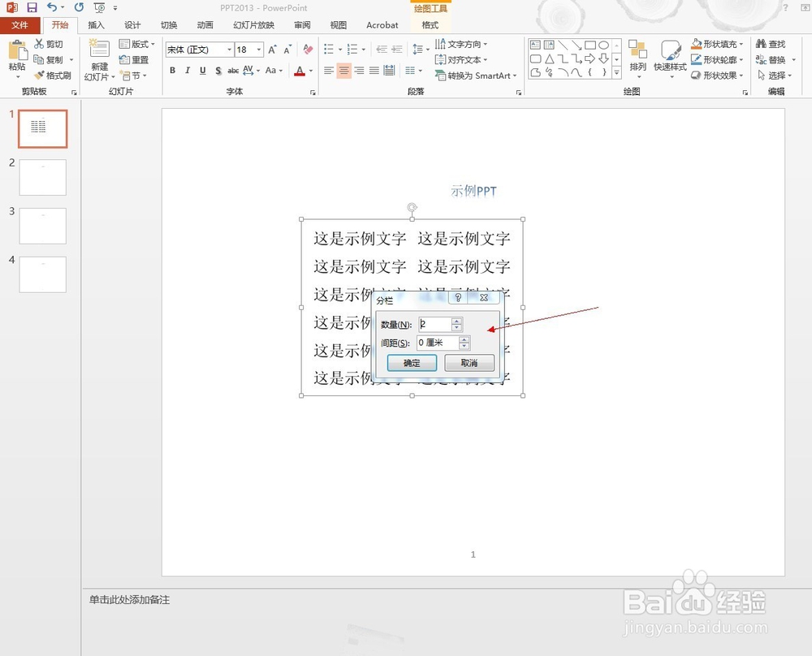Viewport: 812px width, 656px height.
Task: Switch to the Insert (插入) tab
Action: point(96,25)
